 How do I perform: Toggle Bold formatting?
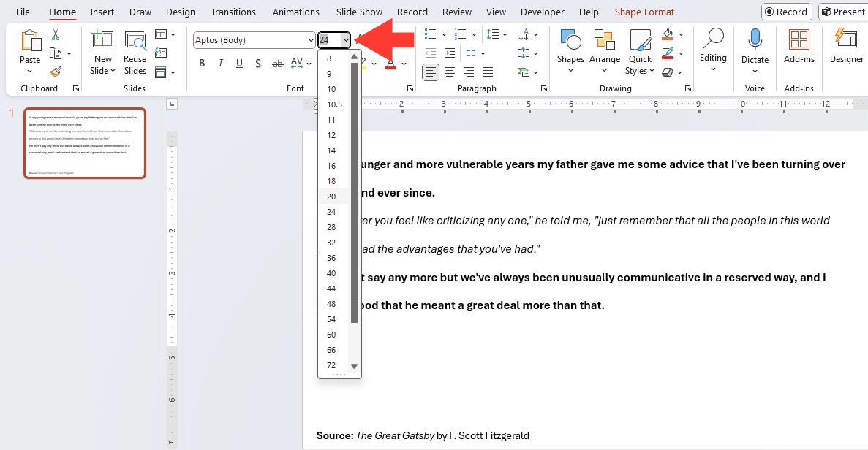202,64
